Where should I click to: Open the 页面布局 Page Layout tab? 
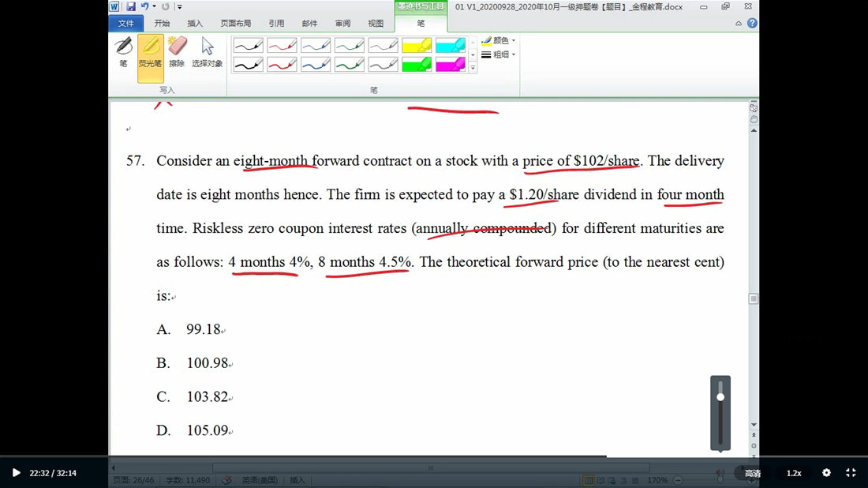(236, 23)
